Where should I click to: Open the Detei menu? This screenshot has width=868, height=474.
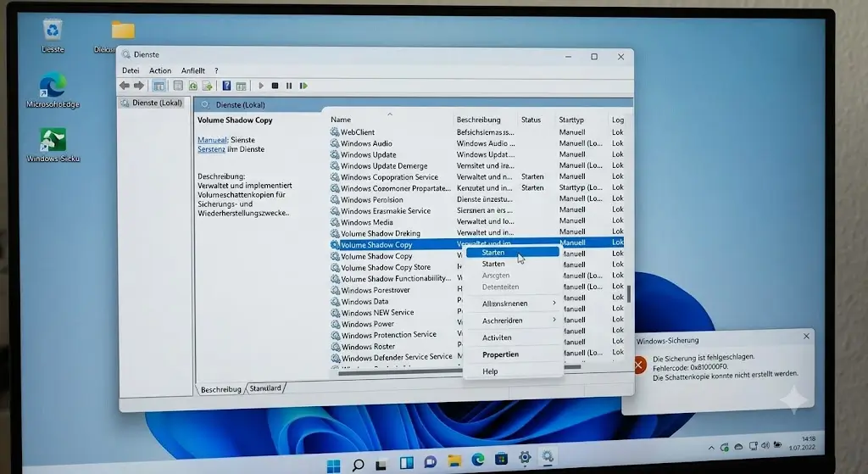(131, 70)
